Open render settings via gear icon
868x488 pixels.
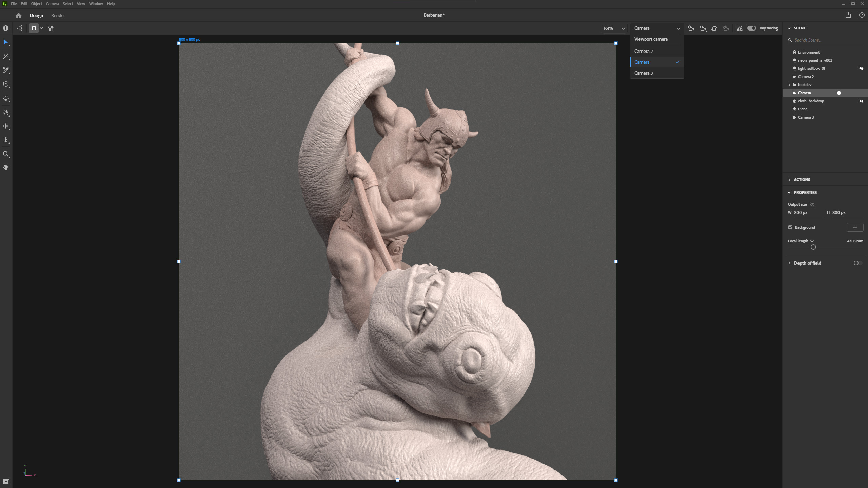click(x=740, y=28)
